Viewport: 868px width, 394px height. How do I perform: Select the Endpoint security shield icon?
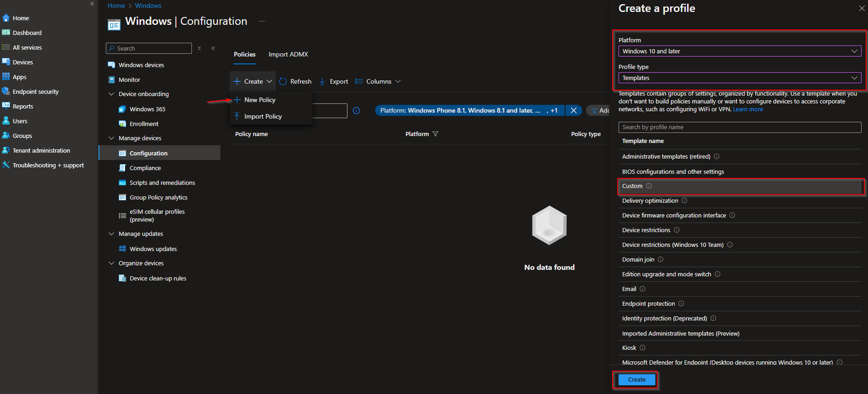click(6, 92)
